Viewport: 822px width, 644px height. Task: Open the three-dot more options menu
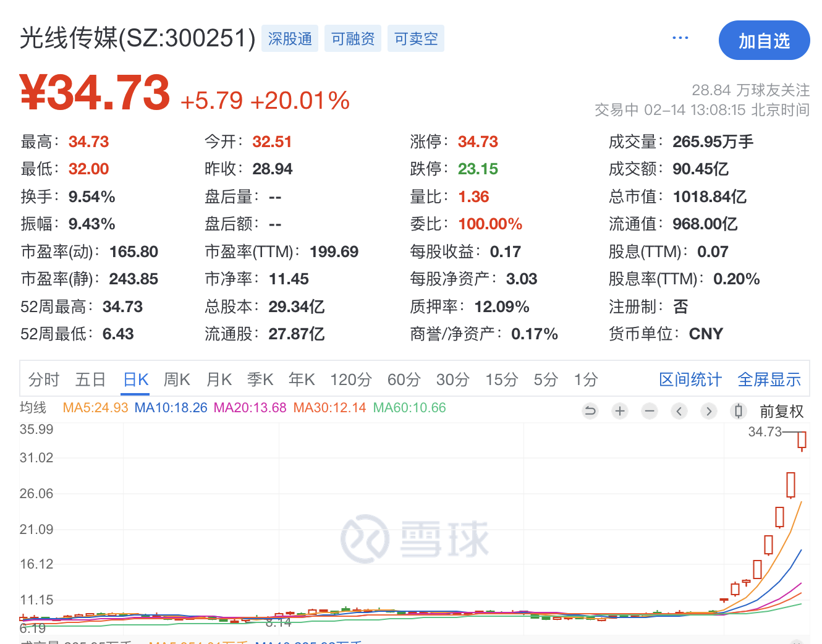click(x=680, y=38)
